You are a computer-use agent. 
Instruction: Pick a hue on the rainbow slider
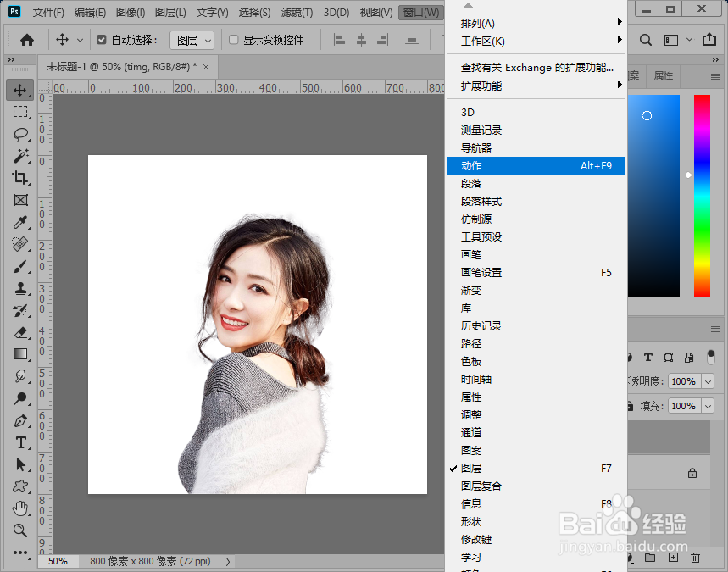702,196
